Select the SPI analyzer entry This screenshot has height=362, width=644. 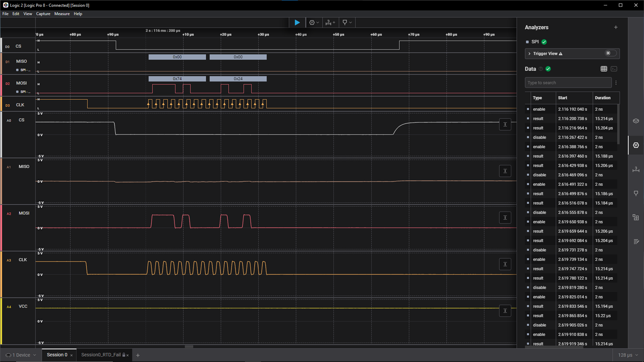(536, 42)
